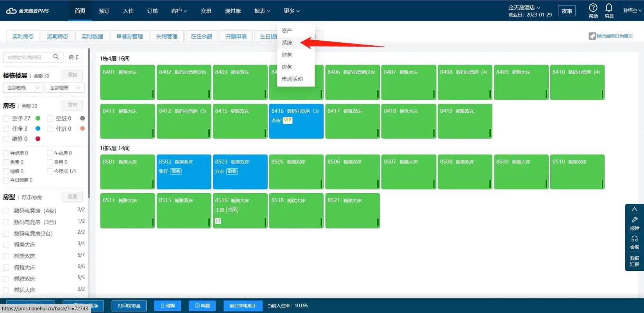Screen dimensions: 644x313
Task: Toggle the 今预抵 1/1 filter checkbox
Action: coord(50,171)
